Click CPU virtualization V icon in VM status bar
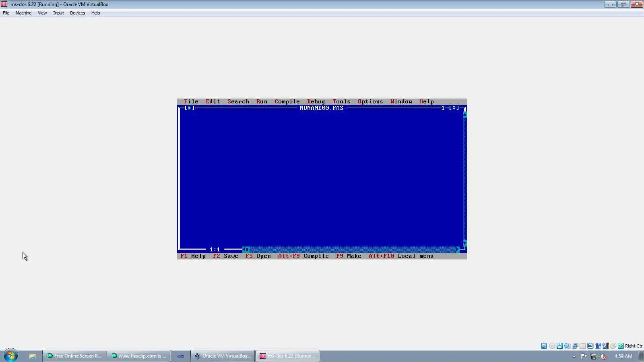Image resolution: width=644 pixels, height=362 pixels. point(605,346)
